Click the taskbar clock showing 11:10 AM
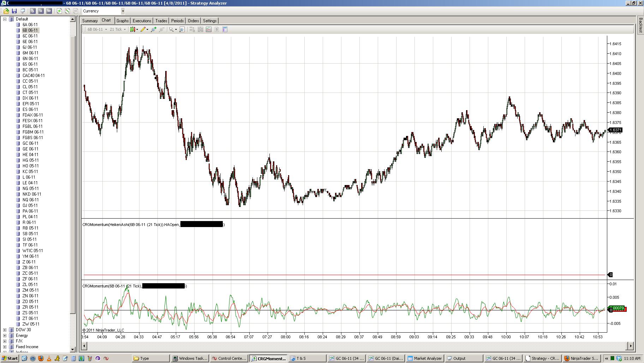 [x=632, y=358]
